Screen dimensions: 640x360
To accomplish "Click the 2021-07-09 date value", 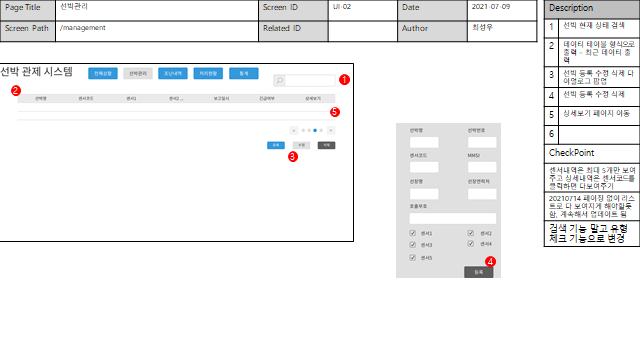I will click(491, 7).
